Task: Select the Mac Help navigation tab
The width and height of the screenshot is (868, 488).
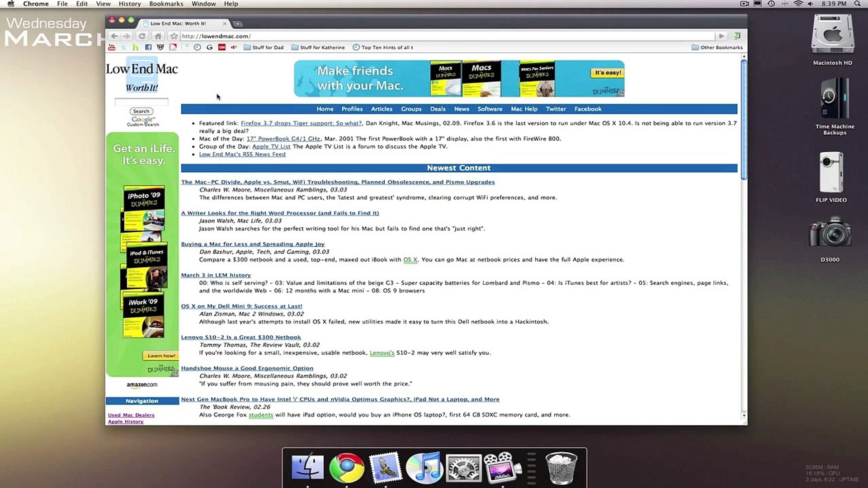Action: click(524, 109)
